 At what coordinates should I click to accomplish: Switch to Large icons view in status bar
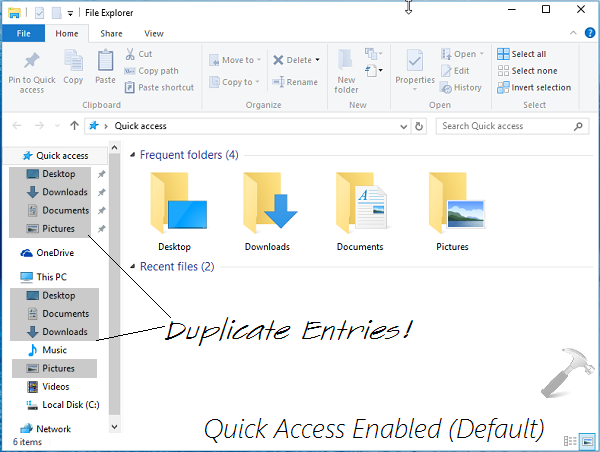(x=587, y=441)
